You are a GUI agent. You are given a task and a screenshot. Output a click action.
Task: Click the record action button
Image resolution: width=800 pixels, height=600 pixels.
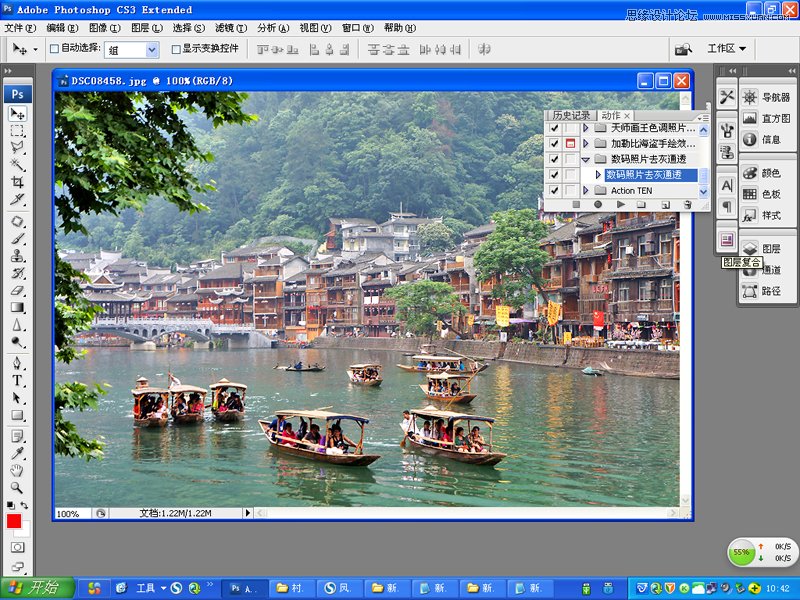tap(598, 204)
